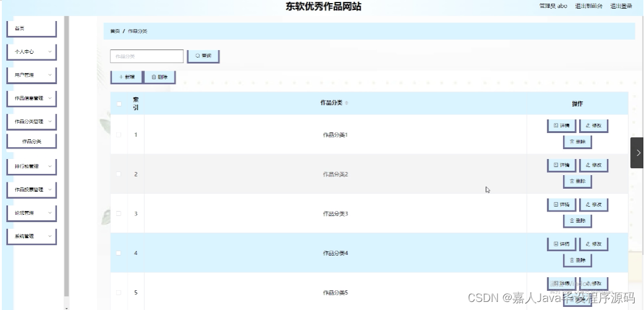Click 删除 trash button for 作品分类4 row

(x=577, y=260)
